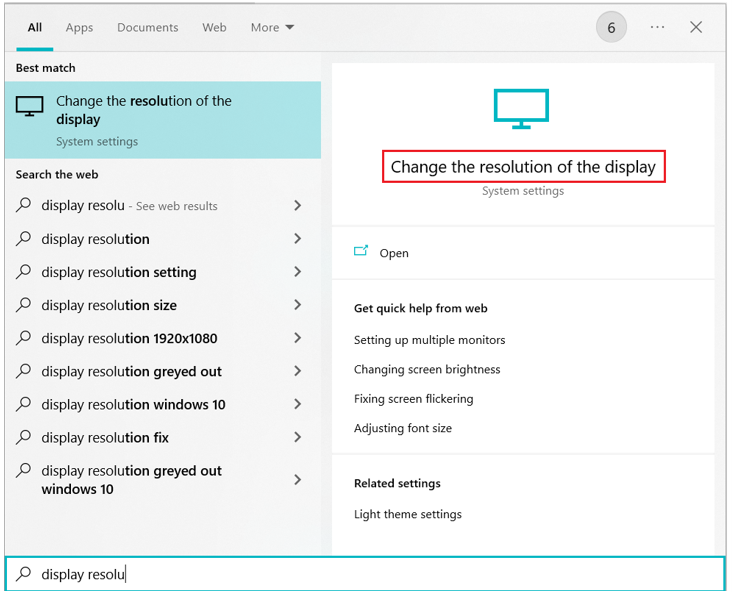Expand arrow for 'display resolution windows 10'
The image size is (732, 592).
click(x=297, y=404)
